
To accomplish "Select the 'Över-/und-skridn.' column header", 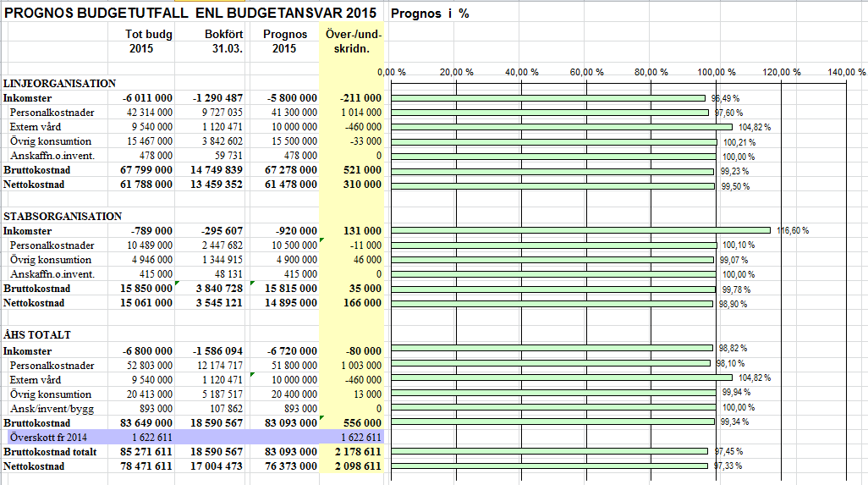I will [x=352, y=41].
